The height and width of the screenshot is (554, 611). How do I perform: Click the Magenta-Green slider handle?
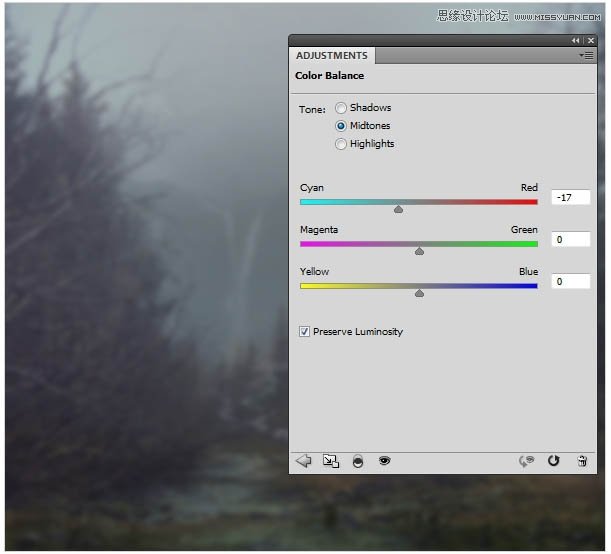tap(419, 251)
